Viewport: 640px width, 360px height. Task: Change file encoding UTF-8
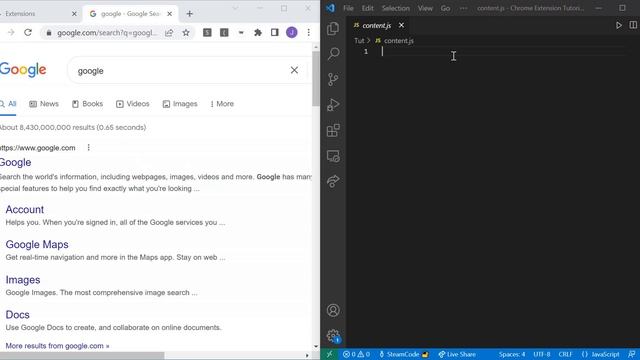tap(542, 354)
